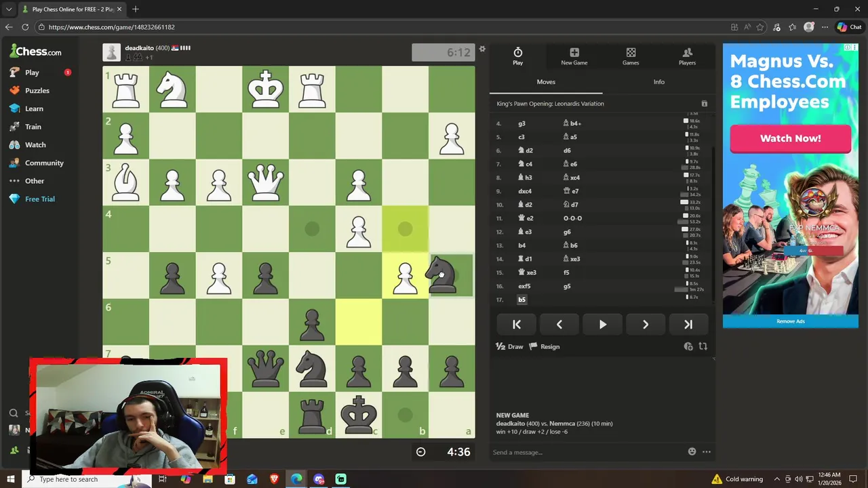Switch to the Info tab
The height and width of the screenshot is (488, 868).
pos(658,82)
